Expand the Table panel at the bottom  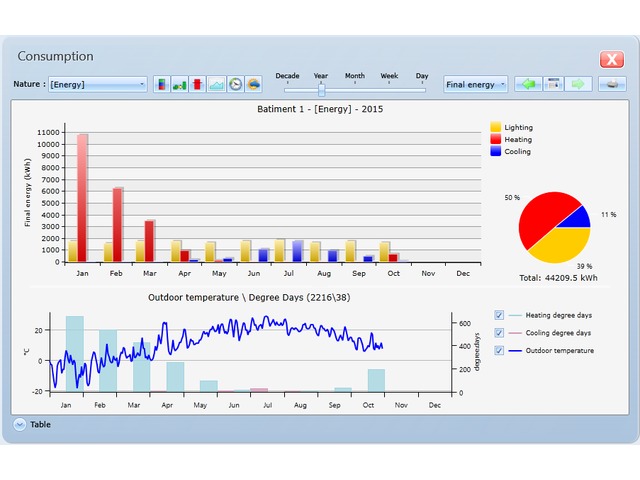click(x=20, y=425)
